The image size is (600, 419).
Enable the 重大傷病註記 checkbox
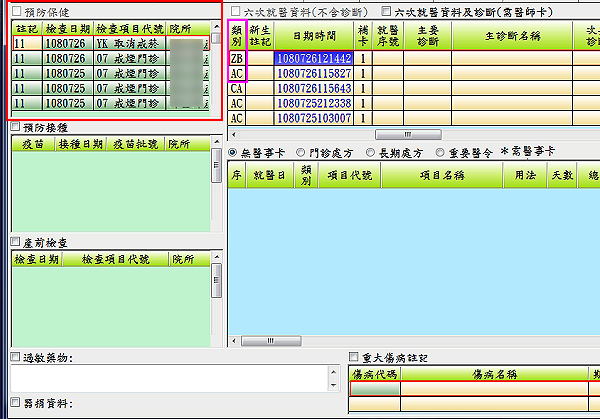354,357
